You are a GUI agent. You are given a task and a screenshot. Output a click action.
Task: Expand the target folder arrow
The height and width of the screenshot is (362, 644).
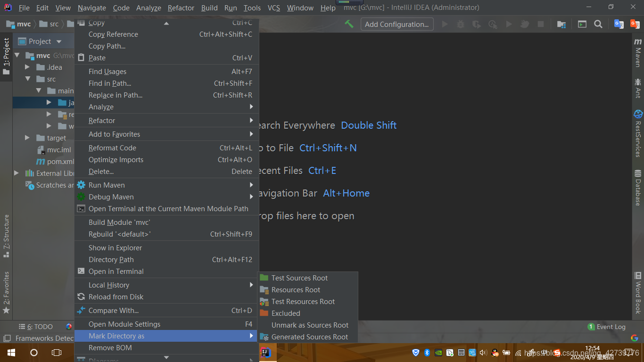[x=27, y=138]
